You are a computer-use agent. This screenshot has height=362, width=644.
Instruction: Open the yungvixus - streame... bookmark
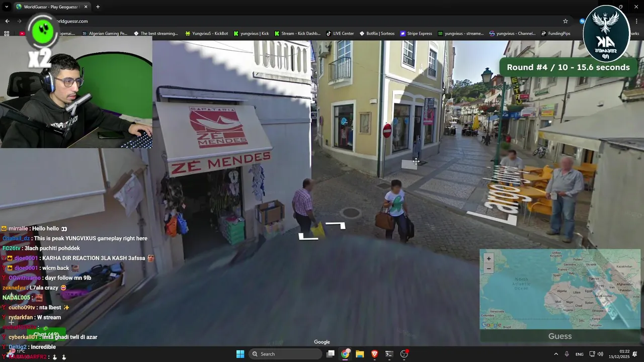pos(460,33)
